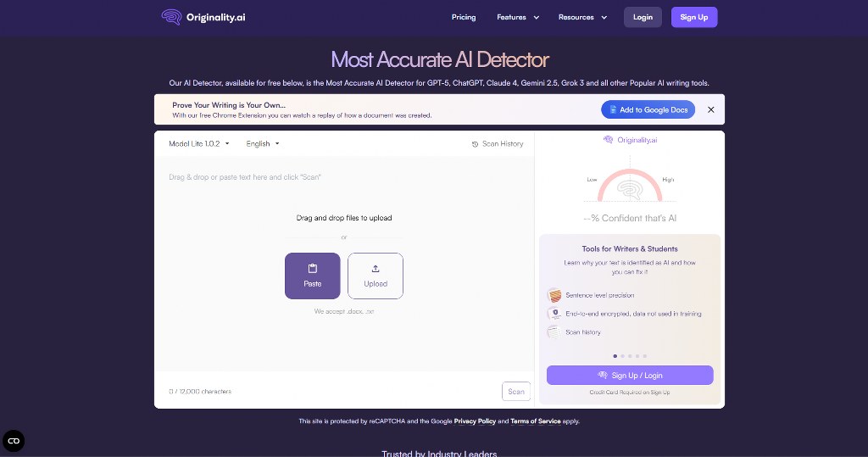
Task: Select the fourth carousel dot
Action: tap(637, 356)
